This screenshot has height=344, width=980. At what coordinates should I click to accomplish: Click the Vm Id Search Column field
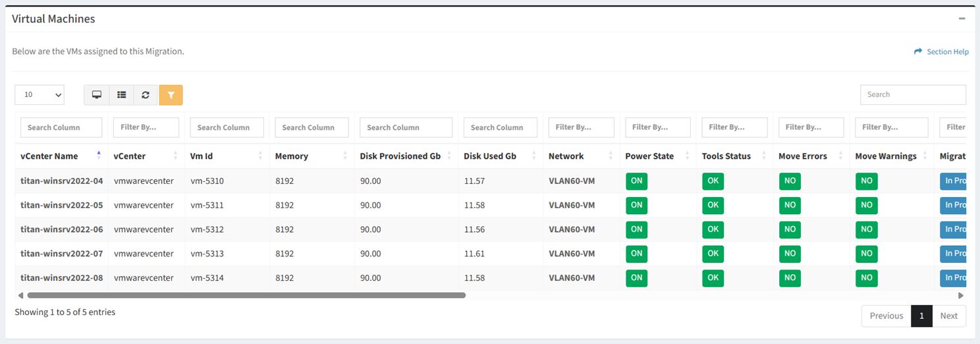227,127
